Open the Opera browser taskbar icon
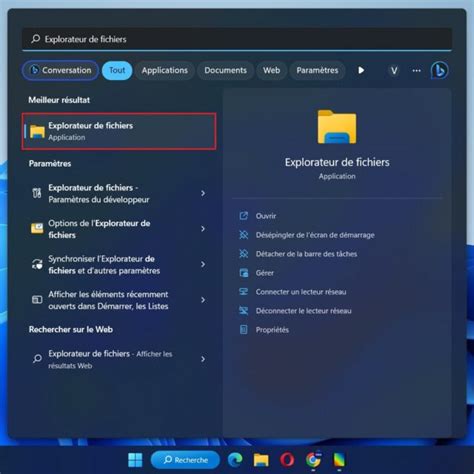Screen dimensions: 474x474 click(x=287, y=460)
